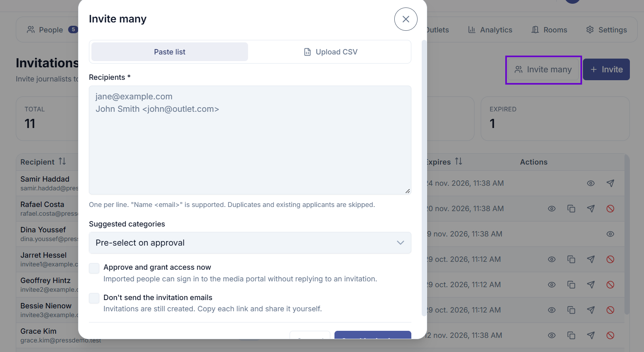
Task: Copy Grace Kim's invitation link
Action: pyautogui.click(x=571, y=335)
